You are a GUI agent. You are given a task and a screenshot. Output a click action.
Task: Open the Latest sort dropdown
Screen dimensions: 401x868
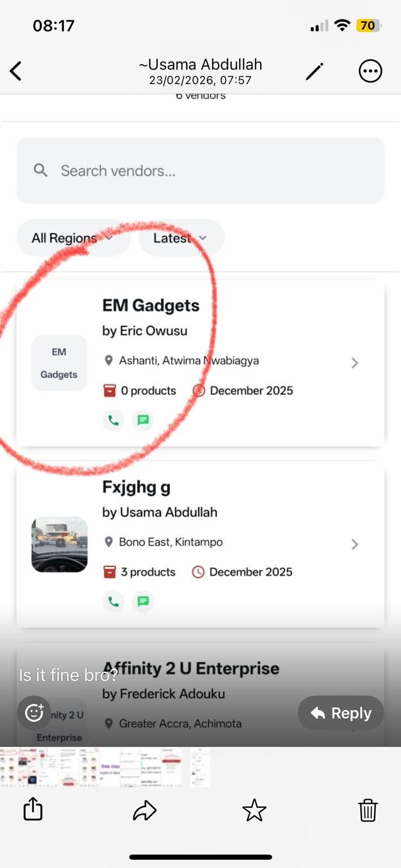181,238
